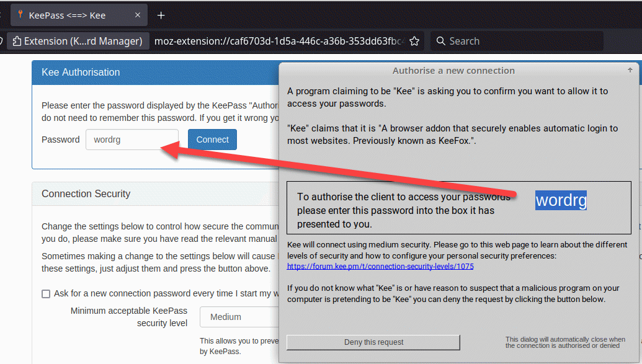The image size is (642, 364).
Task: Select the KeePass <==> Kee tab
Action: tap(79, 15)
